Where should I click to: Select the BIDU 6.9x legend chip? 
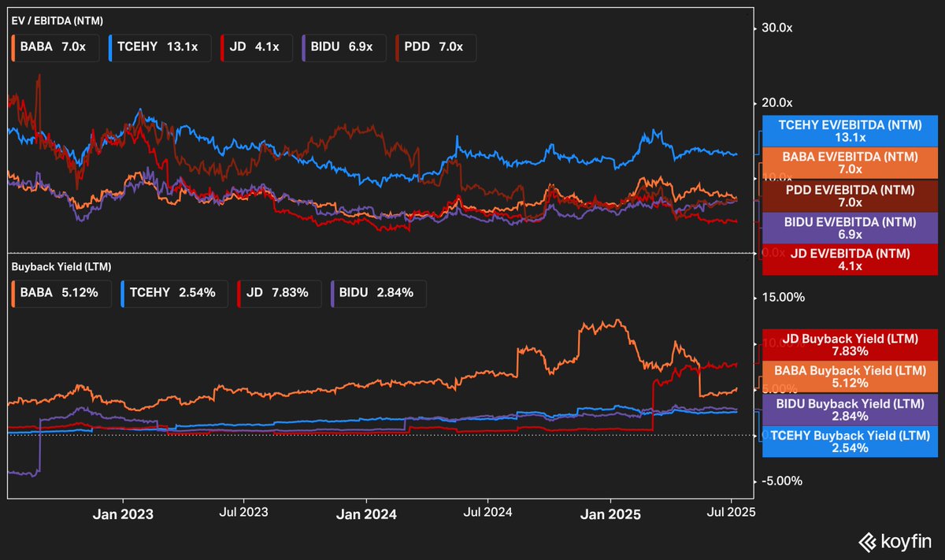coord(345,47)
